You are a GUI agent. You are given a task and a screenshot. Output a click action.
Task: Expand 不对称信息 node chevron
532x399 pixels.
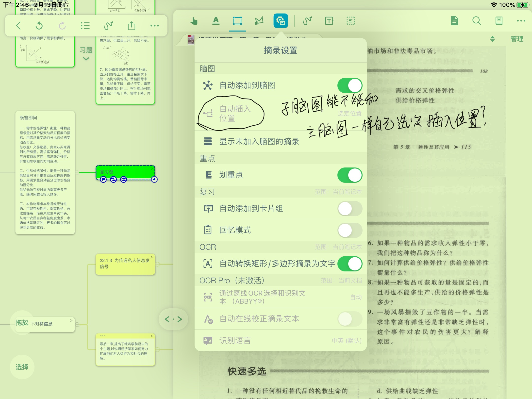tap(71, 320)
